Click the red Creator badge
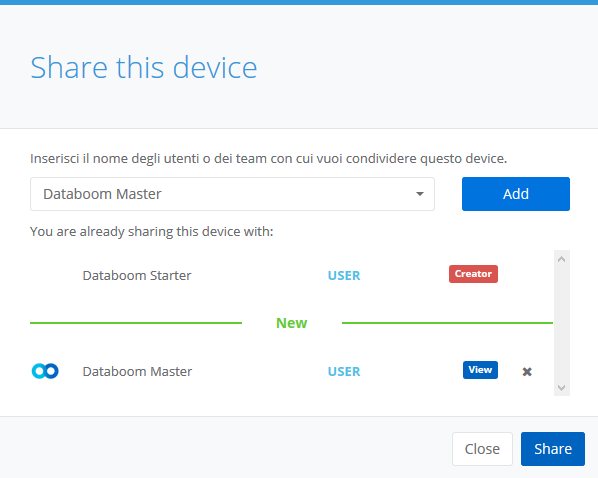The height and width of the screenshot is (478, 598). (473, 274)
